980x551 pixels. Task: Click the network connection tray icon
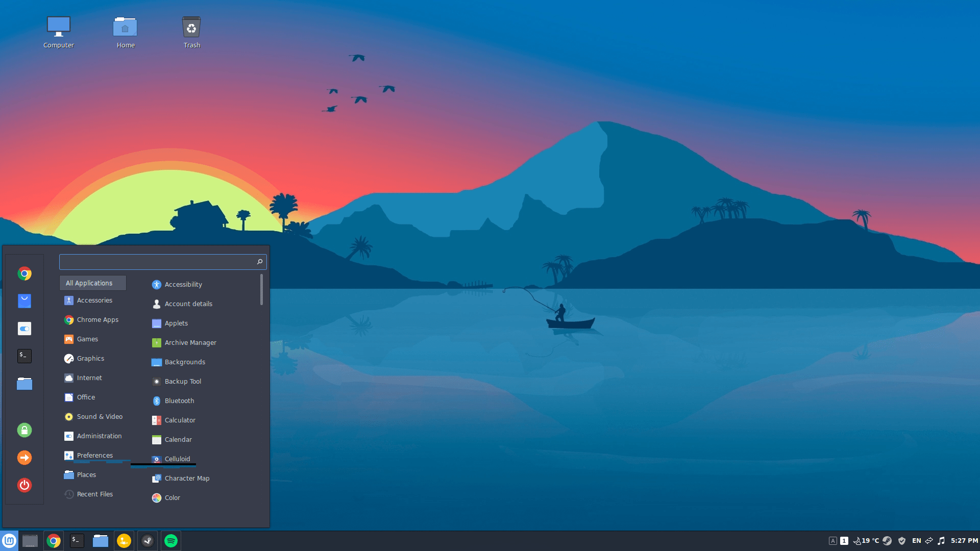pyautogui.click(x=929, y=541)
